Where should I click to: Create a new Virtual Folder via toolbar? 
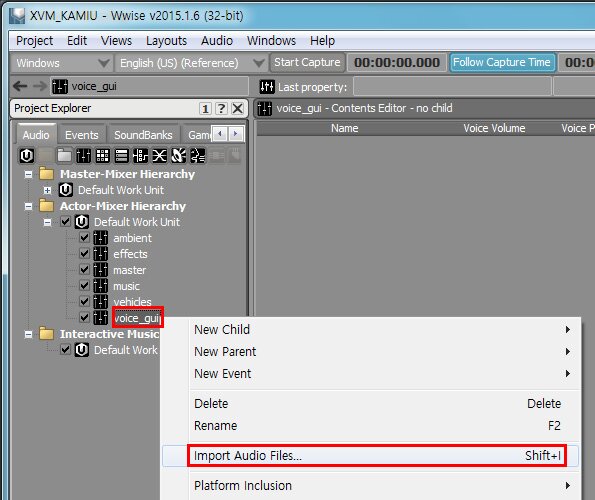[x=65, y=156]
